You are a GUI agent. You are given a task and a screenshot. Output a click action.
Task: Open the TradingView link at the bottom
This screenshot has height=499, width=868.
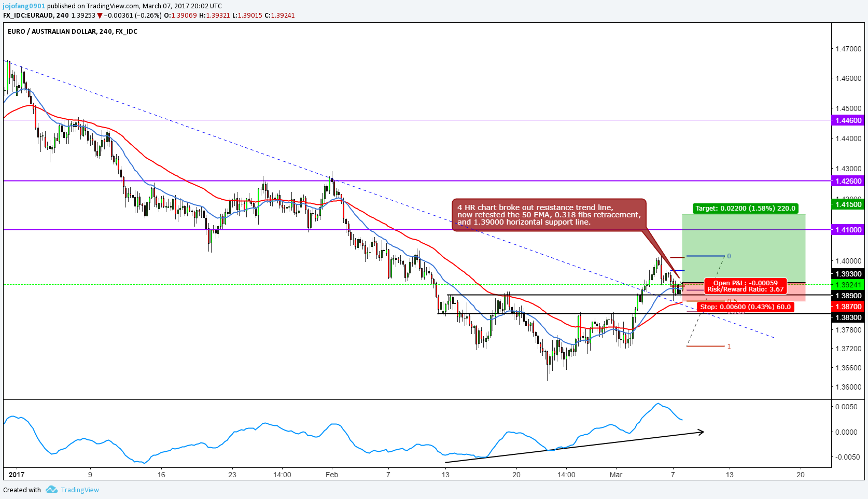[x=80, y=490]
